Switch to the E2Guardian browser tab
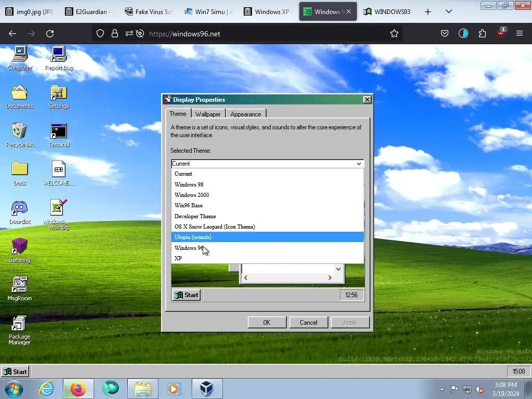 pos(88,11)
